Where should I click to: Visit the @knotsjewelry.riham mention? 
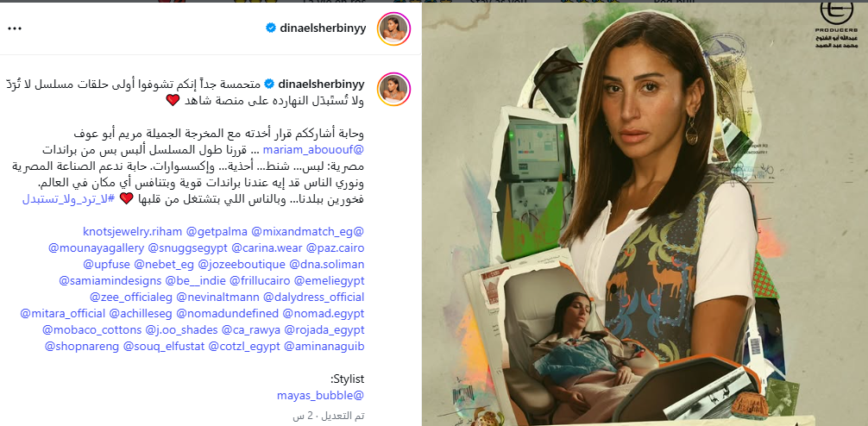click(133, 231)
